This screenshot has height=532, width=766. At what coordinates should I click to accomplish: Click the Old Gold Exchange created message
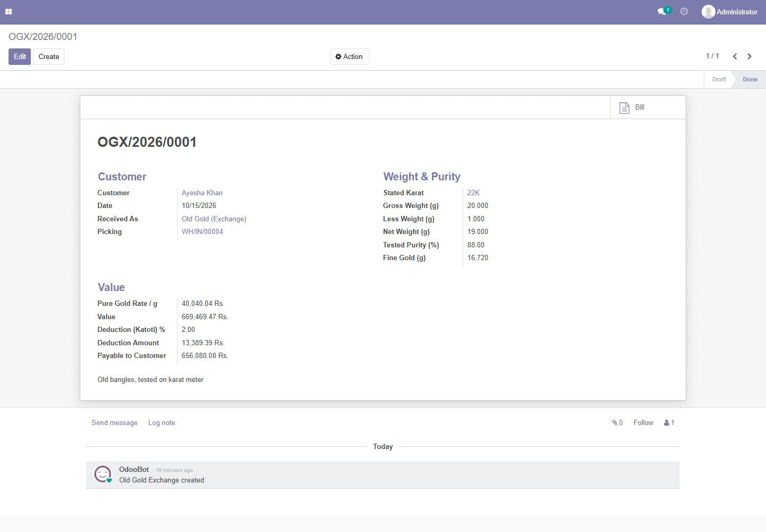click(162, 480)
